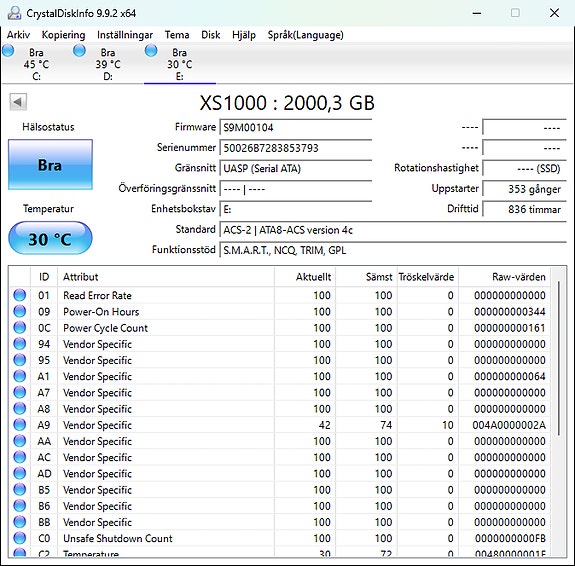Click the Attribut column header
Viewport: 575px width, 566px height.
coord(166,277)
